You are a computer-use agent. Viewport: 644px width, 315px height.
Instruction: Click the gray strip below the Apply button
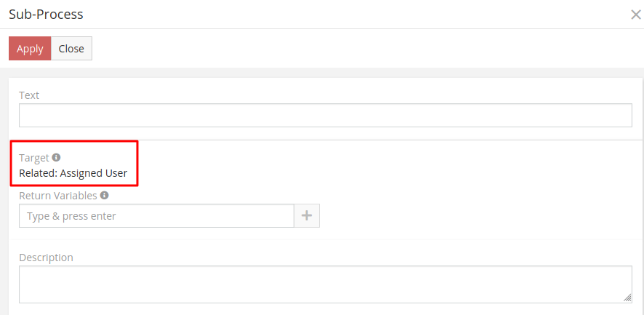322,72
